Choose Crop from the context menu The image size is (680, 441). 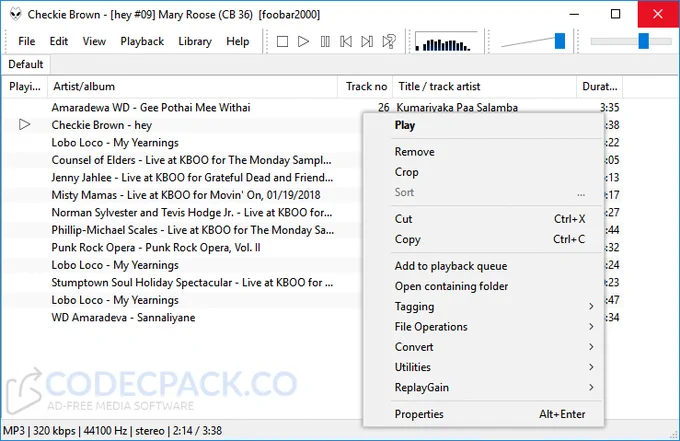(x=484, y=172)
